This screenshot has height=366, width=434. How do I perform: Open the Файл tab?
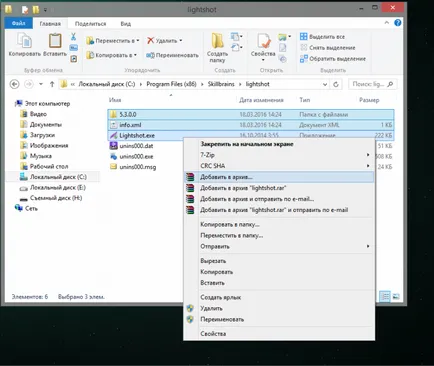pyautogui.click(x=19, y=23)
